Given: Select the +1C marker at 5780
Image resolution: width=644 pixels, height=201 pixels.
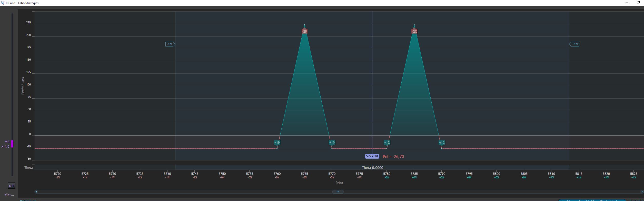Looking at the screenshot, I should pyautogui.click(x=387, y=142).
